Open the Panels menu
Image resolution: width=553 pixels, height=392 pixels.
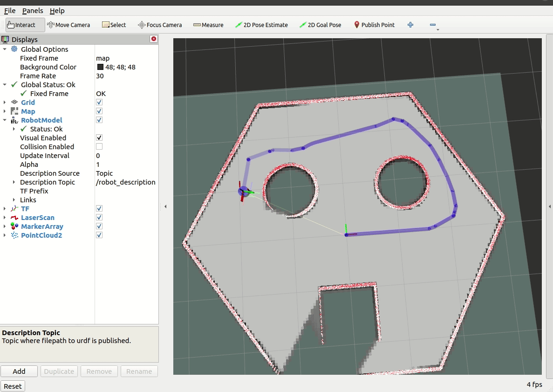[33, 11]
